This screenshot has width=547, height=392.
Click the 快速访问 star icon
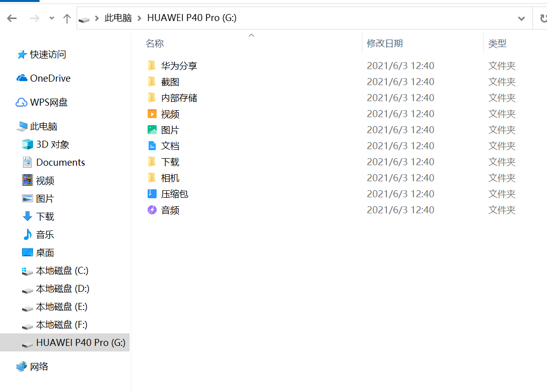[x=22, y=55]
